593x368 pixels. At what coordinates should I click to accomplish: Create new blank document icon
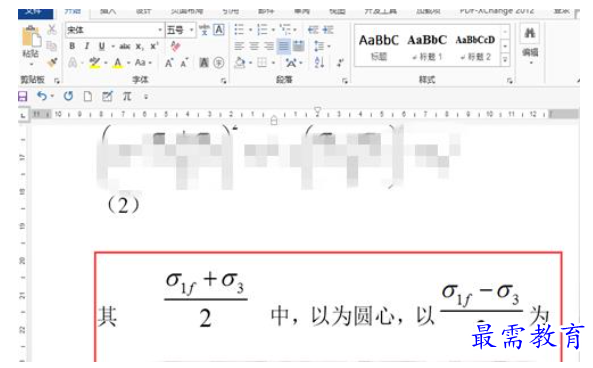[88, 96]
